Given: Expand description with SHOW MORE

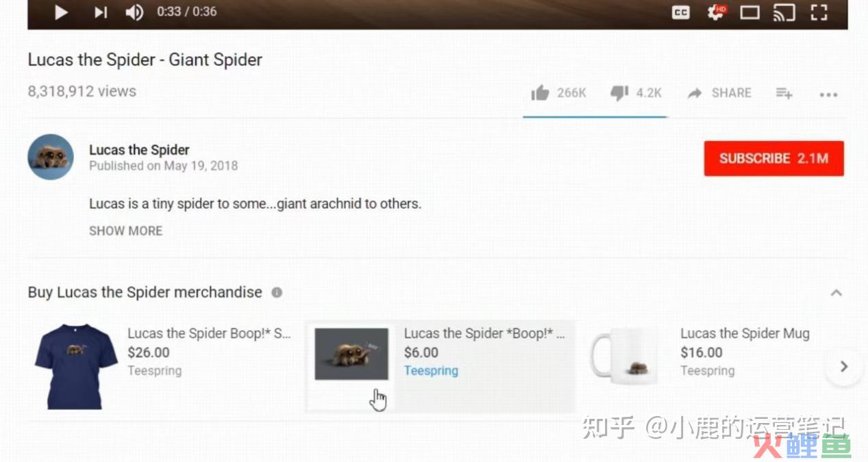Looking at the screenshot, I should pos(126,231).
